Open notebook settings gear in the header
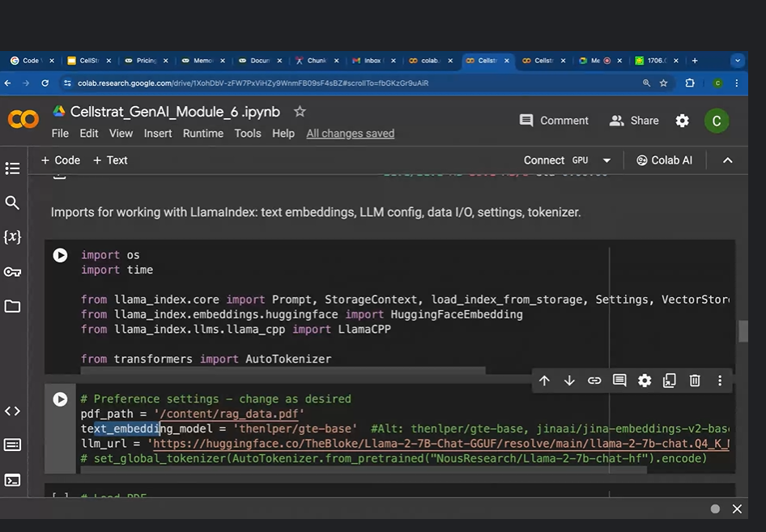This screenshot has width=766, height=532. point(682,121)
